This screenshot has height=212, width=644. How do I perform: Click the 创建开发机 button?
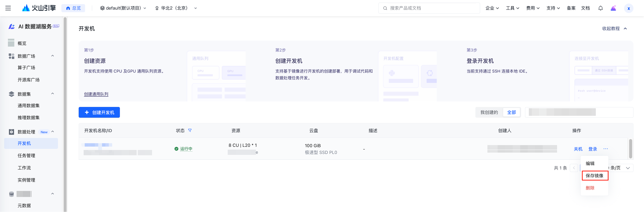[x=99, y=112]
